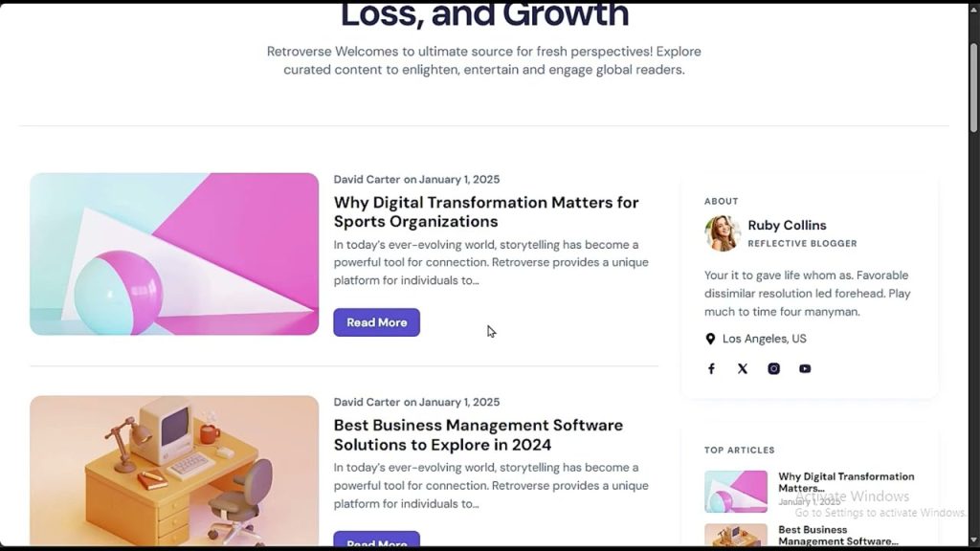
Task: Open Top Articles link Why Digital Transformation Matters
Action: pos(846,482)
